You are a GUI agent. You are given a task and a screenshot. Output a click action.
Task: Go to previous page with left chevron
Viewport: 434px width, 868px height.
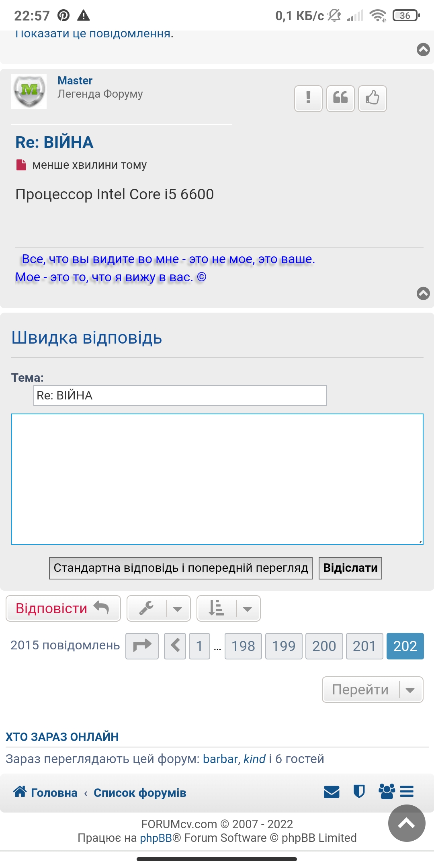(x=175, y=646)
